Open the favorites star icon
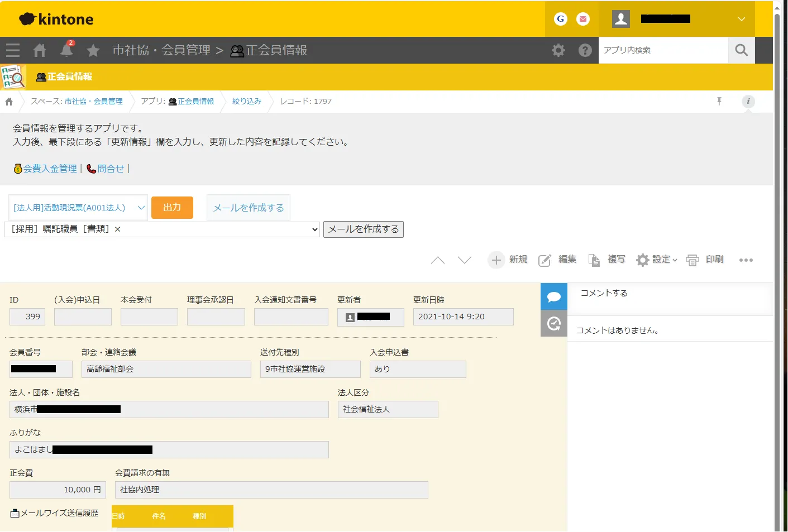 (93, 50)
